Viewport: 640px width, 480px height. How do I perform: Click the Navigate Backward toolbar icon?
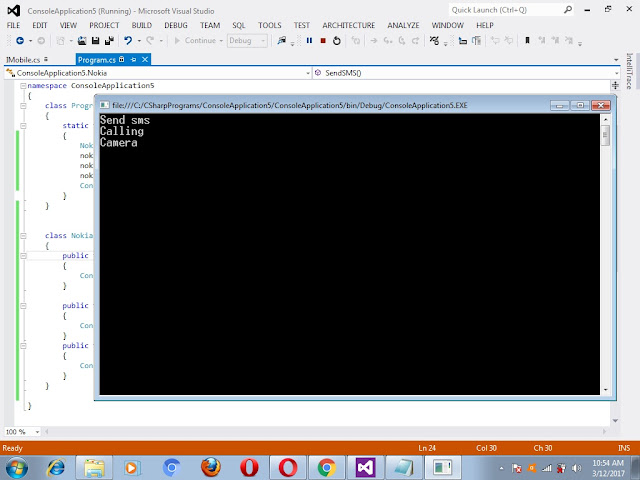[x=20, y=40]
